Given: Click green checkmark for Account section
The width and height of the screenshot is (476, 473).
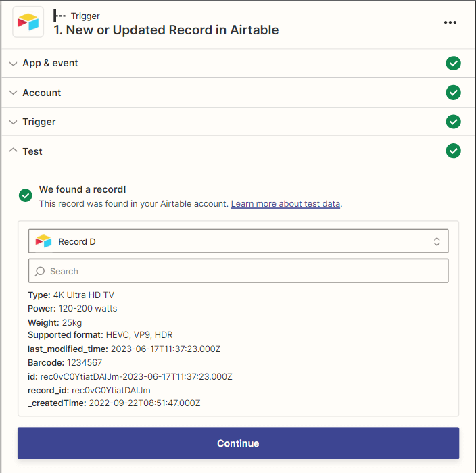Looking at the screenshot, I should point(453,93).
